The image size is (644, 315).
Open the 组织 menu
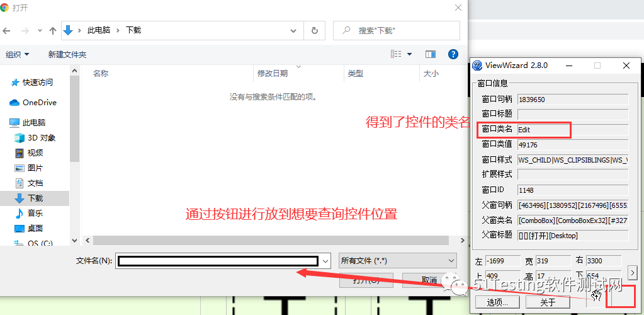pos(17,54)
